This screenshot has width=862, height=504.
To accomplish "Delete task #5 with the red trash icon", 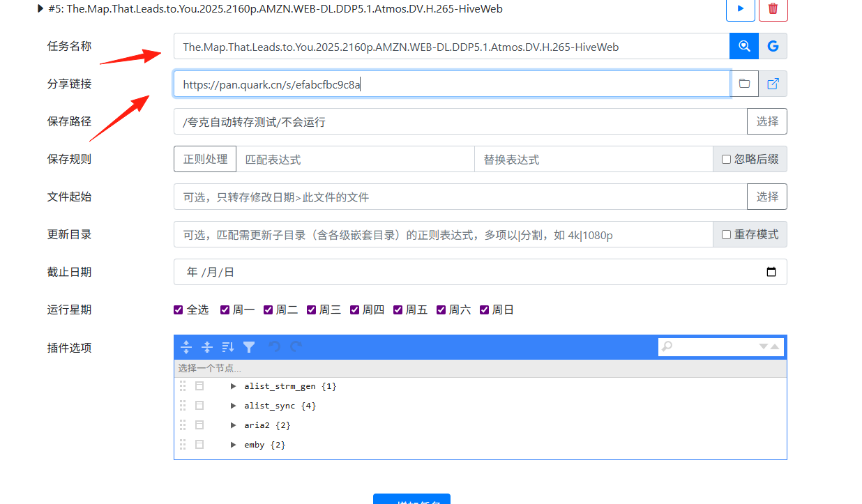I will coord(773,9).
